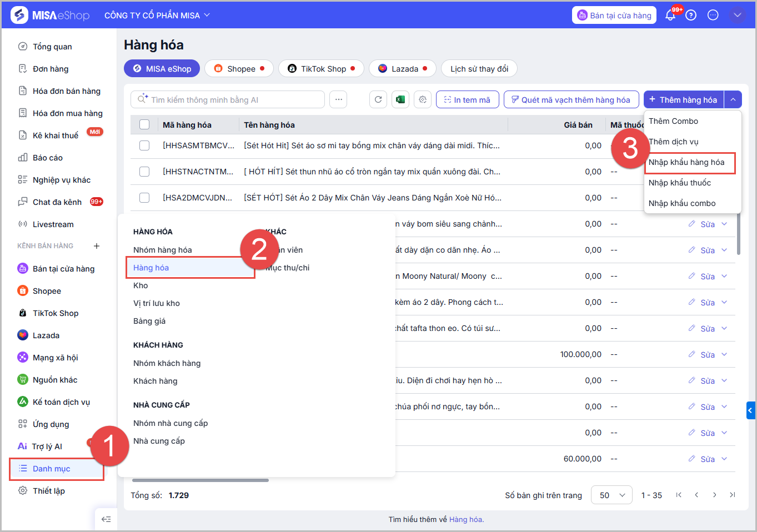
Task: Click the horizontal scrollbar under the table
Action: pos(200,480)
